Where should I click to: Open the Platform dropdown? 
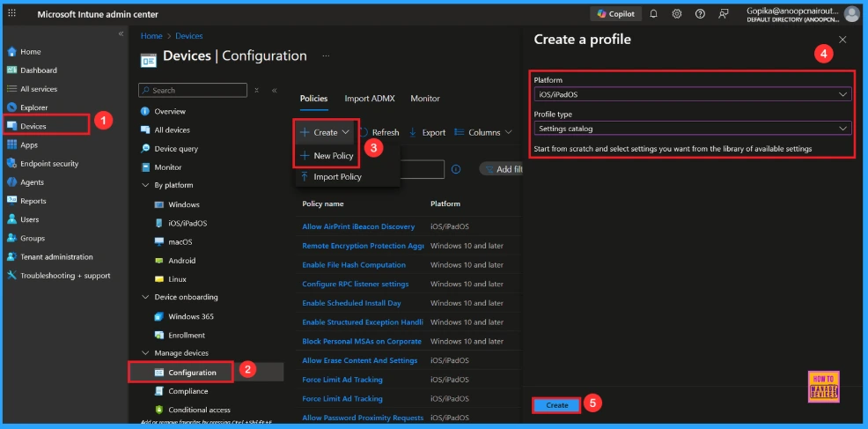692,94
